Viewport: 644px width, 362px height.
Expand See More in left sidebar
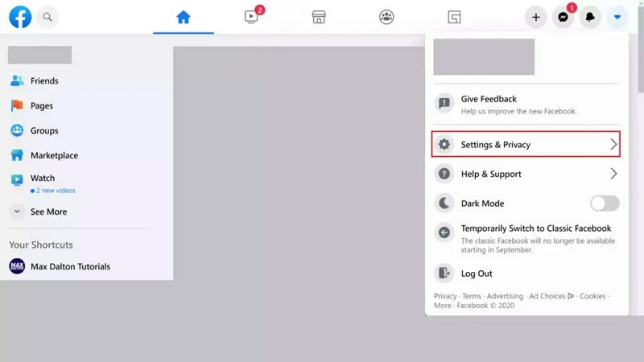coord(48,212)
